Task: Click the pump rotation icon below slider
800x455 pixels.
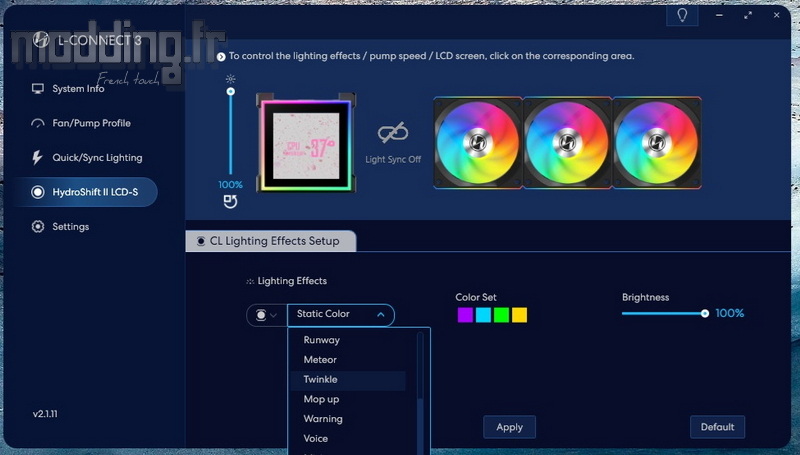Action: coord(230,203)
